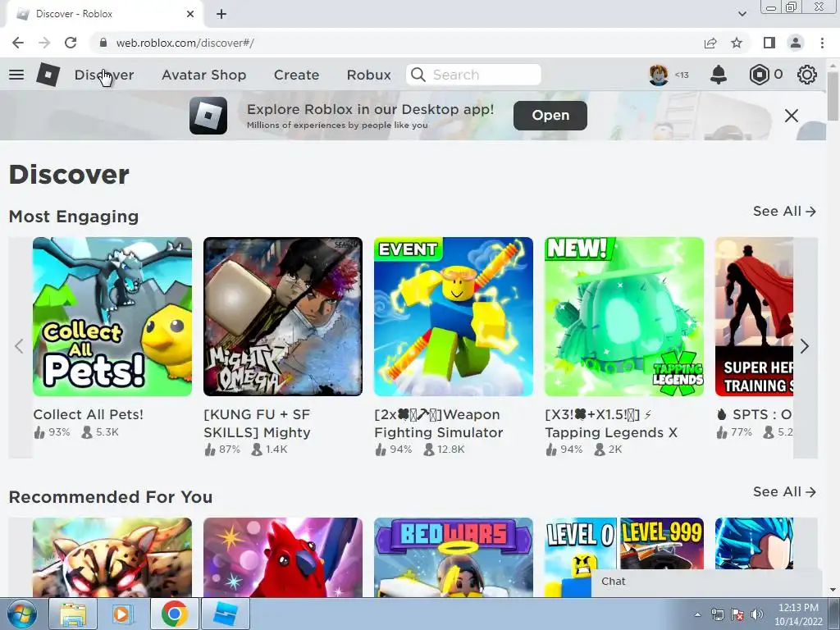Click the Roblox logo home icon
This screenshot has width=840, height=630.
pos(48,75)
